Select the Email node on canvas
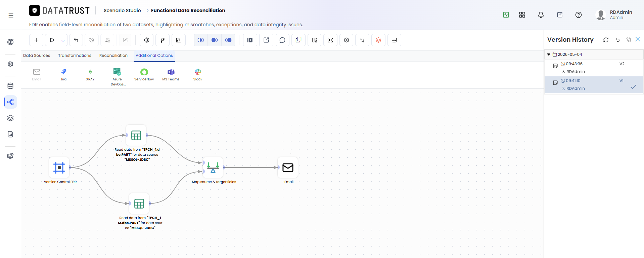Screen dimensions: 644x258 [288, 167]
